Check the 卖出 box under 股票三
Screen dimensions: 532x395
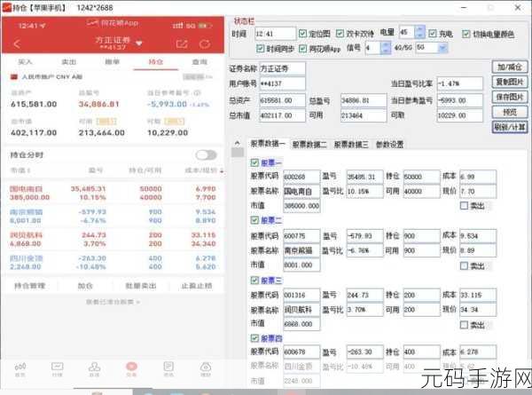tap(464, 325)
